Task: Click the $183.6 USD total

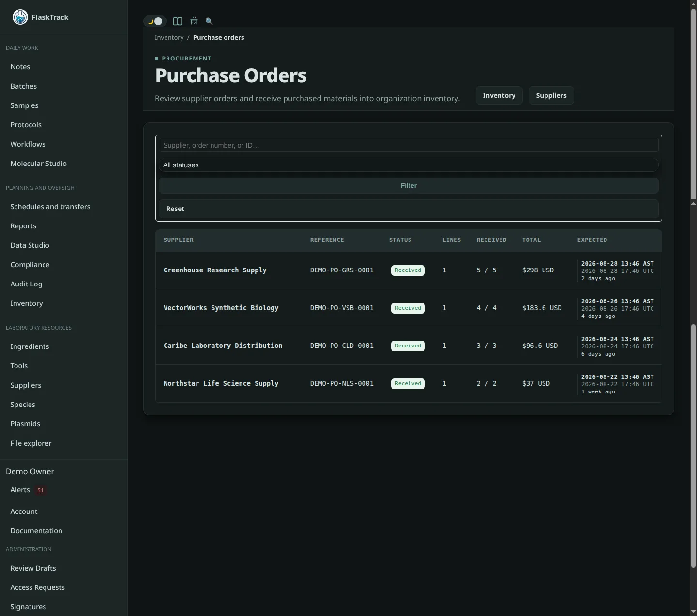Action: (x=542, y=308)
